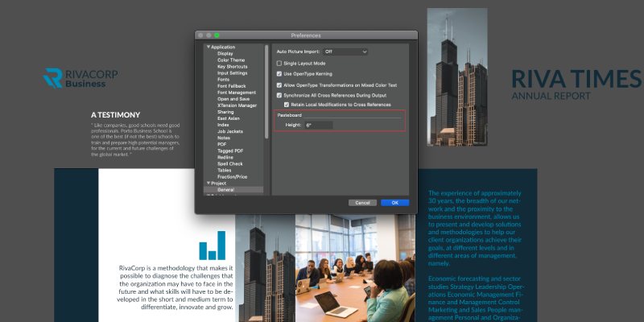Open XTension Manager preferences
The image size is (644, 322).
pyautogui.click(x=237, y=105)
